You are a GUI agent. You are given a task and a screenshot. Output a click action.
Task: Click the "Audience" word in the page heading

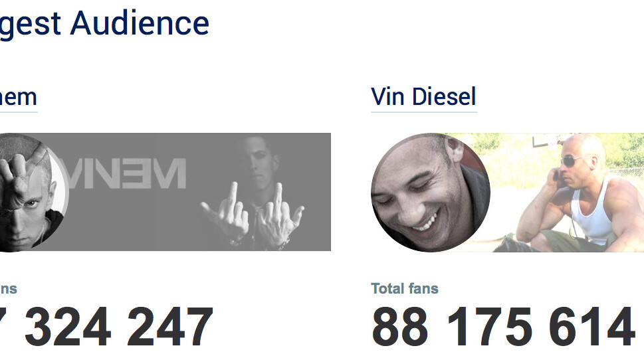coord(140,23)
